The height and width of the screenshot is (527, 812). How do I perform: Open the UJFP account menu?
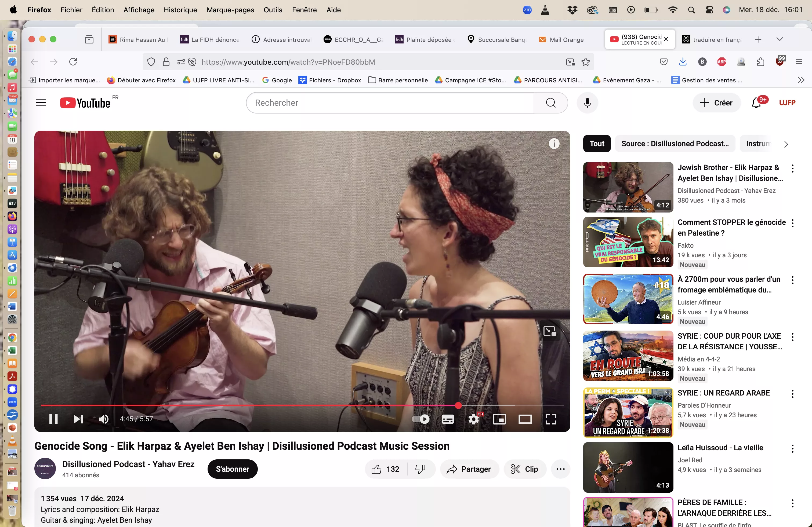pyautogui.click(x=787, y=103)
